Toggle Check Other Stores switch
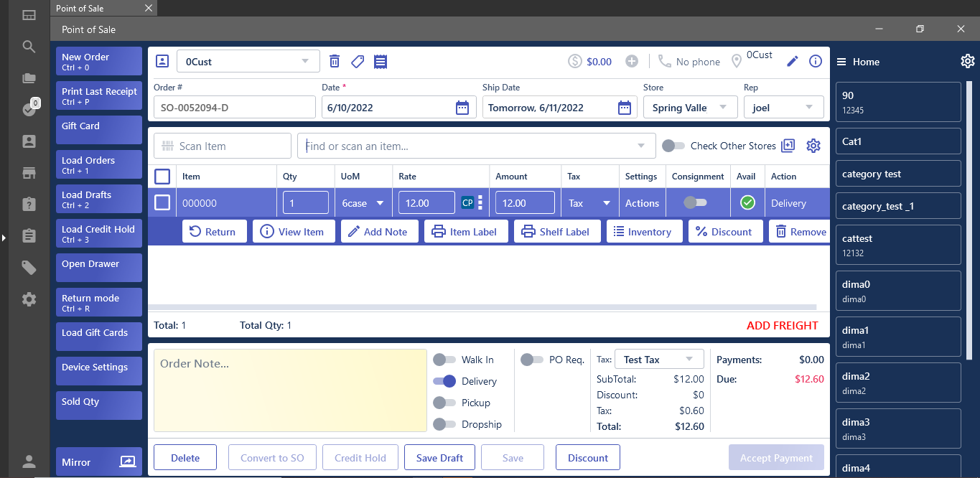Viewport: 980px width, 478px height. tap(673, 146)
